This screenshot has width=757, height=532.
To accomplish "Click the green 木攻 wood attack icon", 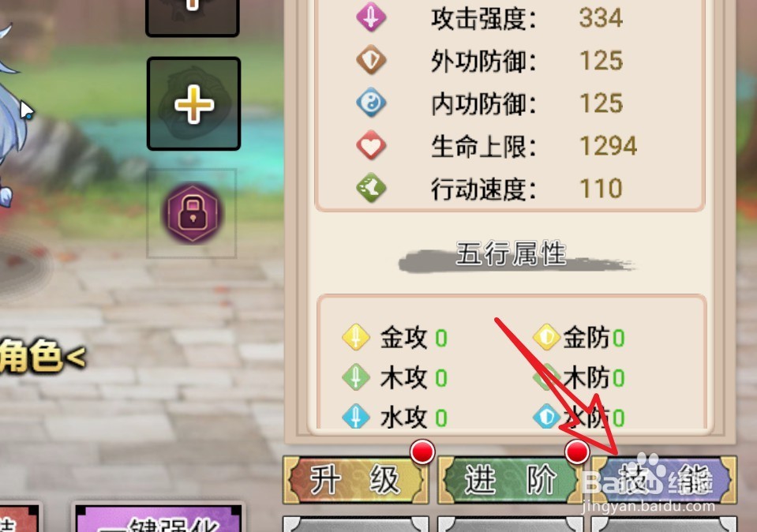I will (356, 377).
